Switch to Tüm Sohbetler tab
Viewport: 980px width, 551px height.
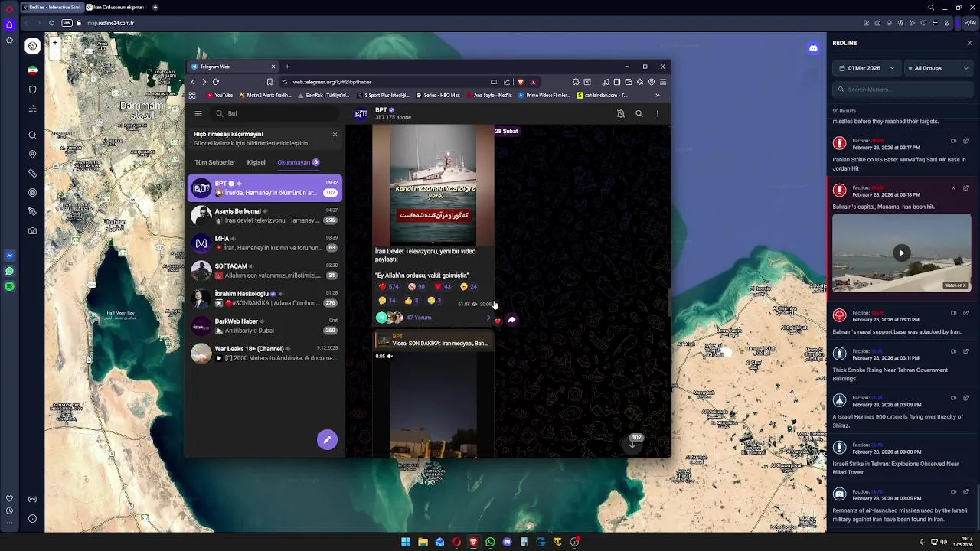pyautogui.click(x=214, y=162)
